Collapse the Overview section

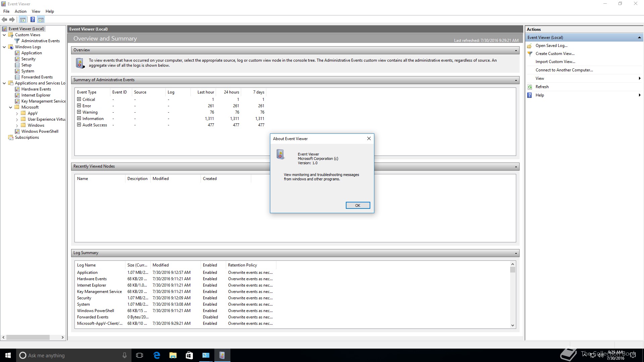pyautogui.click(x=516, y=50)
